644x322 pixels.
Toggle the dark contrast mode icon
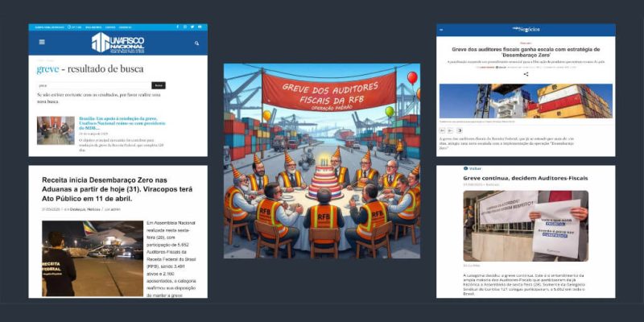pyautogui.click(x=459, y=130)
